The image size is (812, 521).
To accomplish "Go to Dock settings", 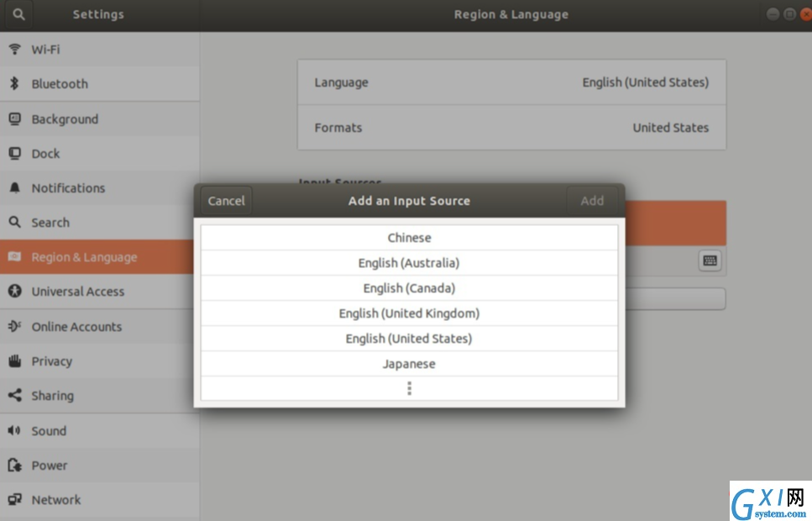I will (99, 154).
